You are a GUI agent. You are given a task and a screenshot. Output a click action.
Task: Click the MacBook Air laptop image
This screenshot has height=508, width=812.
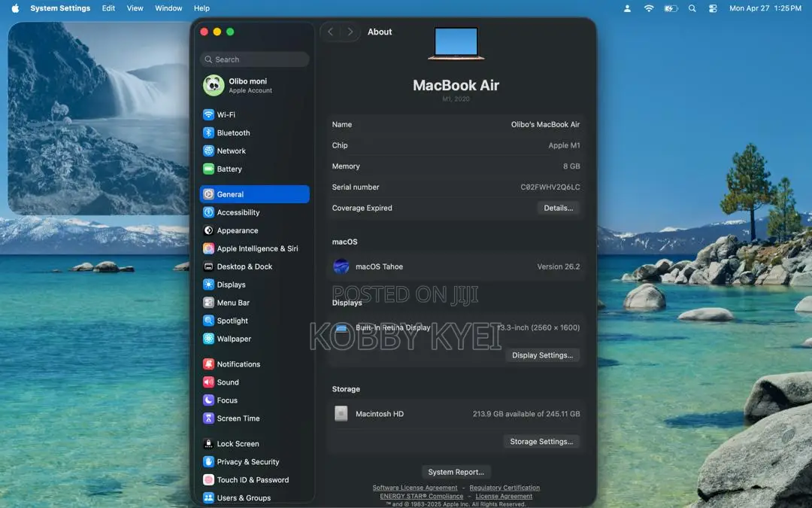456,44
